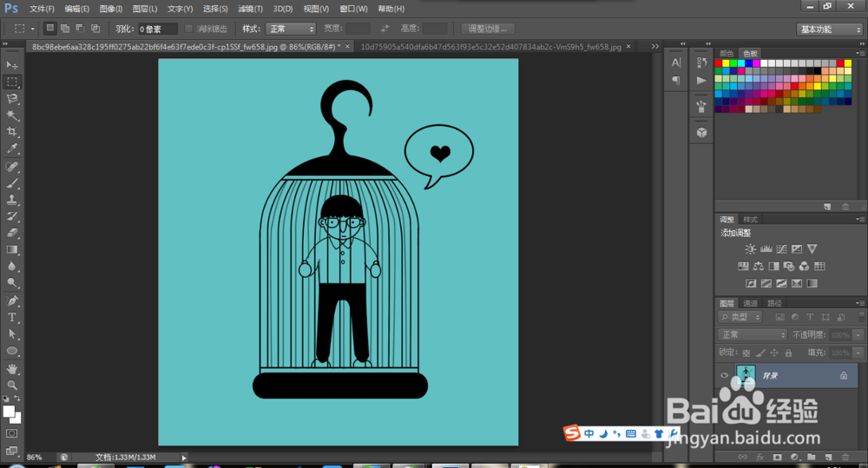This screenshot has height=468, width=868.
Task: Open the 文件(F) menu
Action: pos(42,9)
